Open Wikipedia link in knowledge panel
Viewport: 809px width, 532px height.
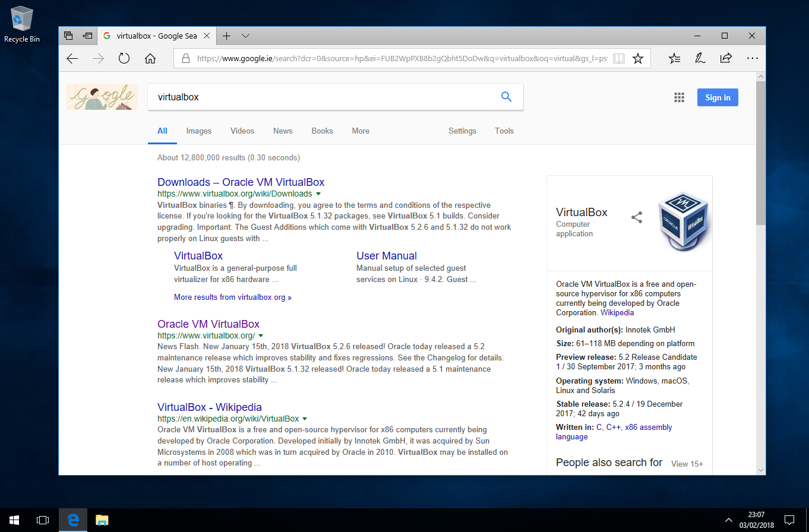point(617,312)
